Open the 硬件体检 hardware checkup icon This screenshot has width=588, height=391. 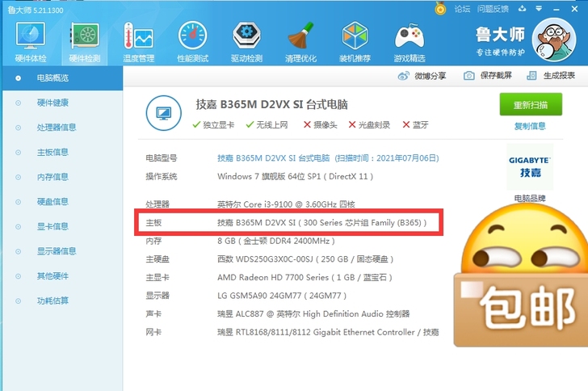pyautogui.click(x=31, y=42)
